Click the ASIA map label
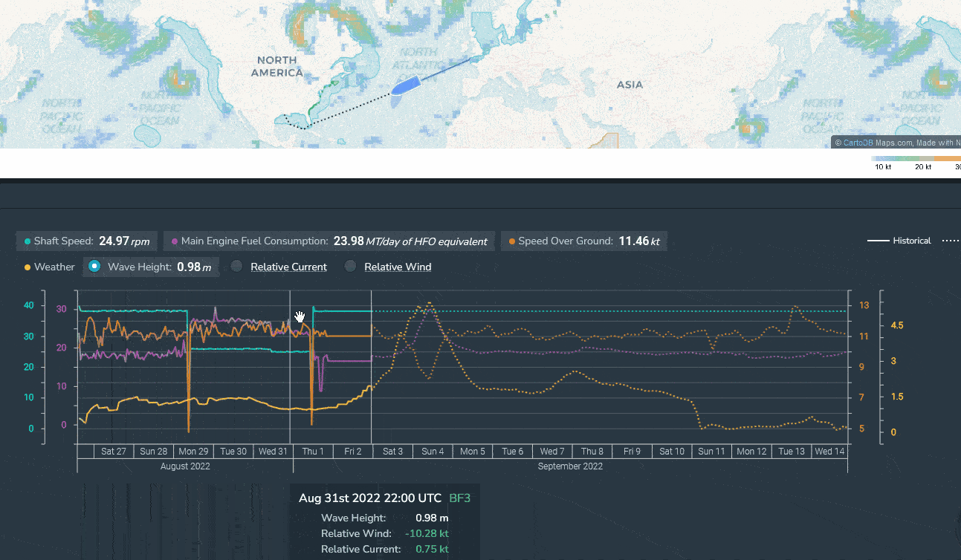Image resolution: width=961 pixels, height=560 pixels. tap(630, 85)
